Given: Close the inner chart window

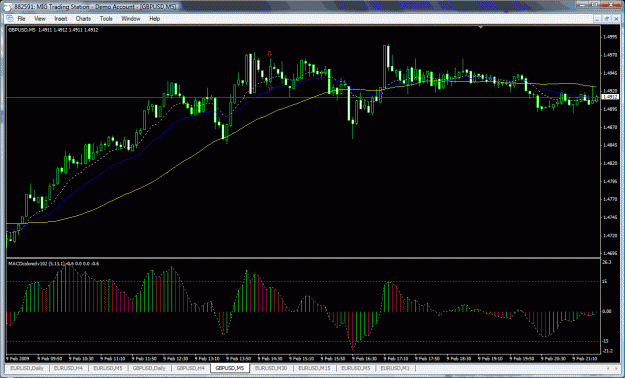Looking at the screenshot, I should [615, 19].
